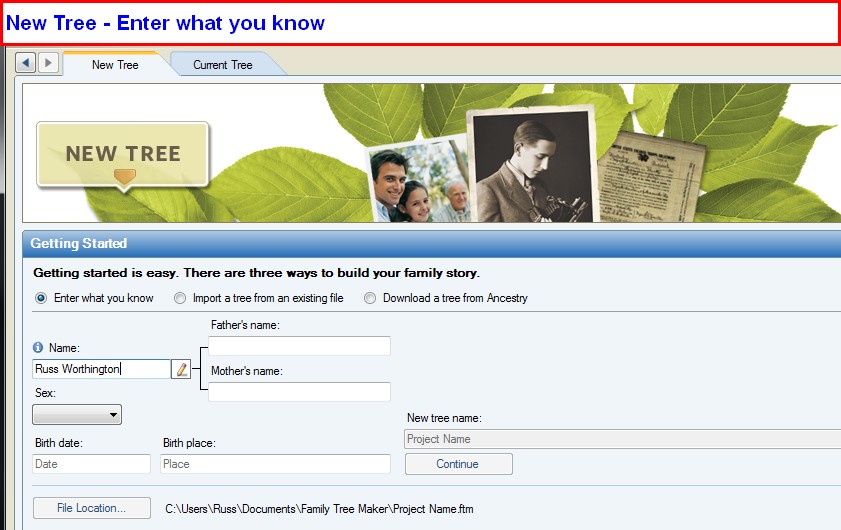Select Import a tree from existing file
Image resolution: width=841 pixels, height=530 pixels.
point(180,298)
